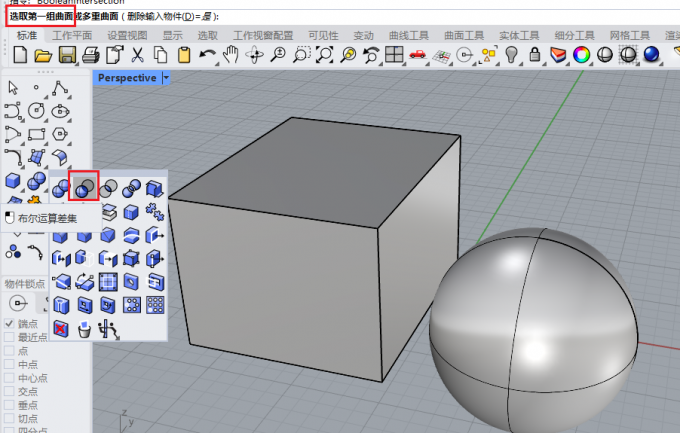This screenshot has width=680, height=433.
Task: Switch to the 显示 toolbar tab
Action: [173, 35]
